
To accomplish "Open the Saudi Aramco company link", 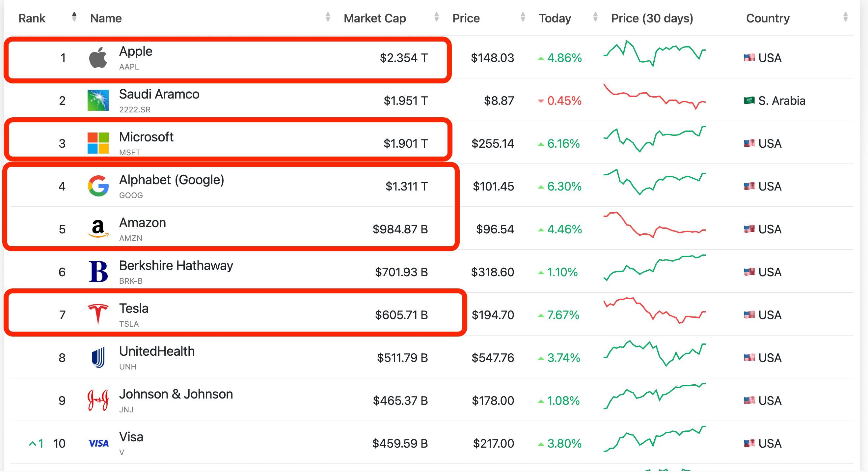I will [159, 94].
